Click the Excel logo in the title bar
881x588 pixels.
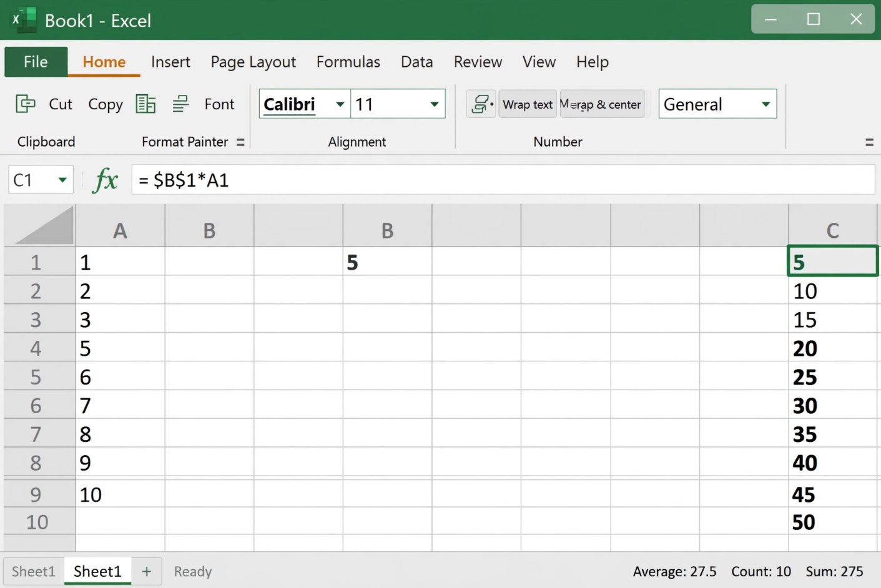(x=24, y=20)
